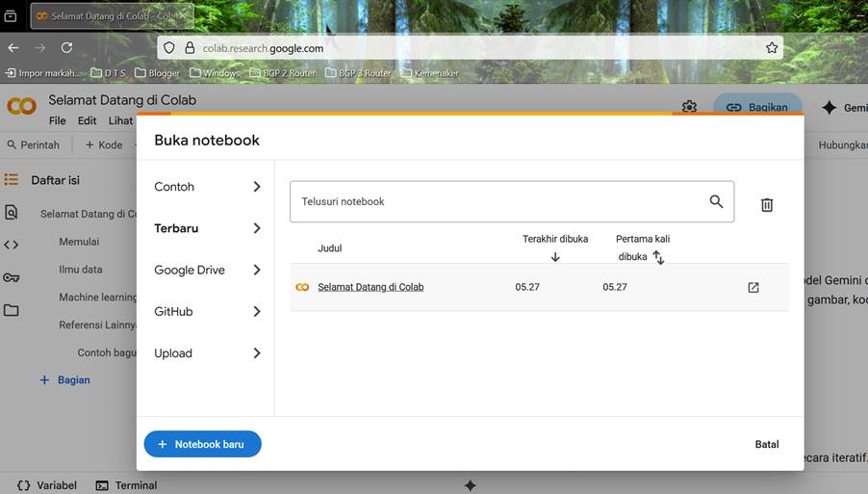This screenshot has width=868, height=494.
Task: Open the Windows bookmark folder
Action: click(215, 73)
